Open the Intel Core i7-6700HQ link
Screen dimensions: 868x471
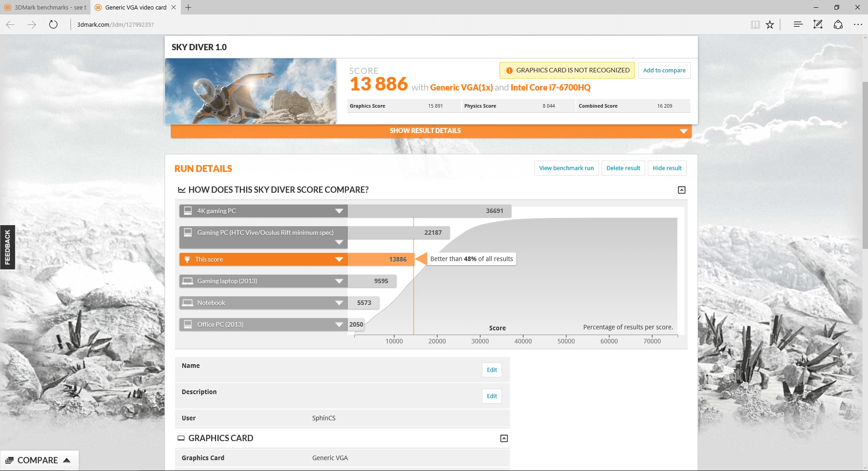(x=550, y=87)
